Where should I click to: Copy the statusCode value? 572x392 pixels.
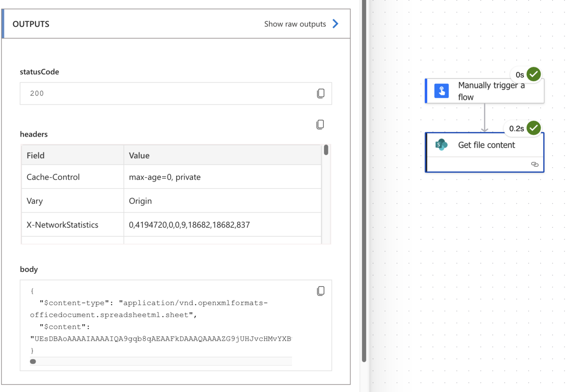[x=320, y=93]
